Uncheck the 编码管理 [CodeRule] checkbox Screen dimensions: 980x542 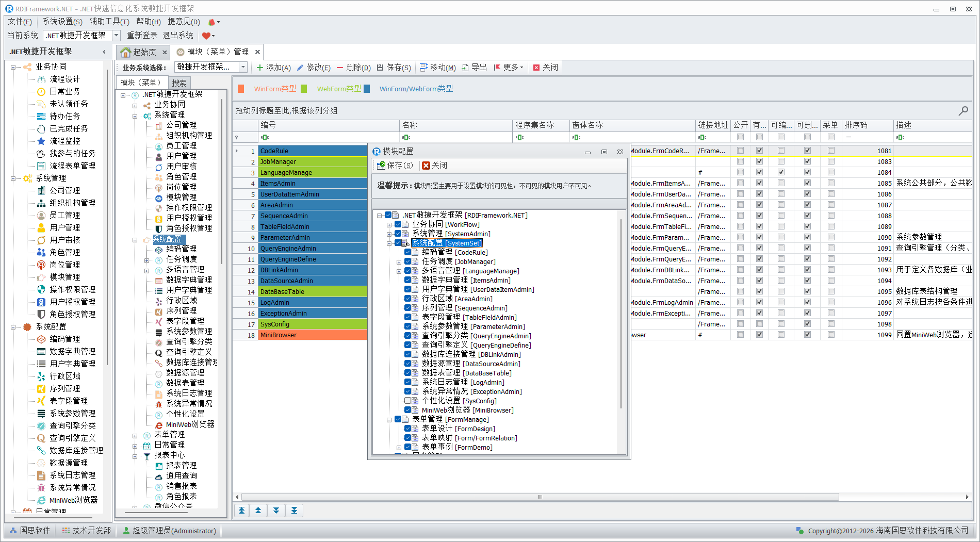click(x=408, y=252)
